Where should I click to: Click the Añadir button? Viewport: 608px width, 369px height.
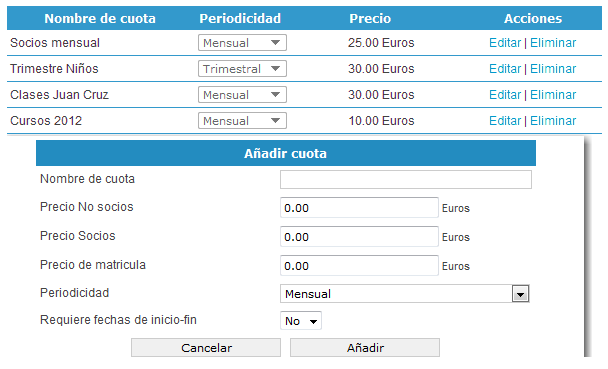coord(365,348)
